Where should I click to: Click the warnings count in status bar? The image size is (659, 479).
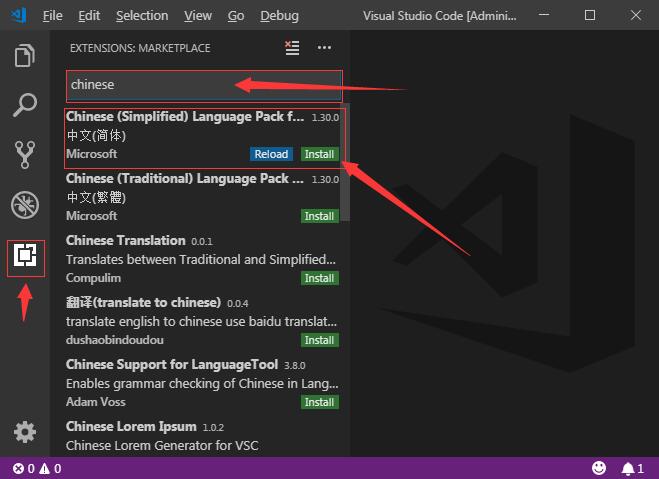click(51, 468)
